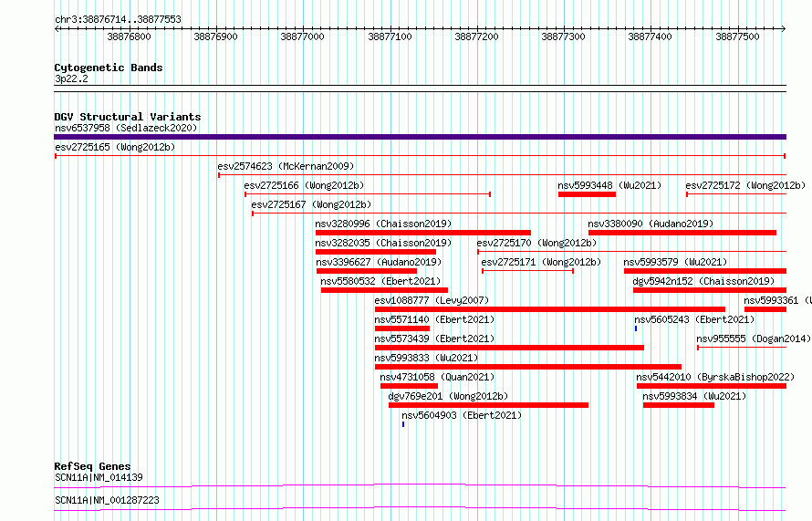Click nsv5604903 (Ebert2021) label

pos(462,415)
